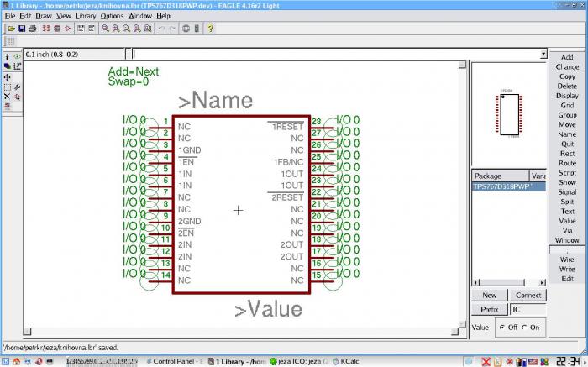Click the Zoom in magnifier icon
The width and height of the screenshot is (588, 367).
[x=116, y=29]
